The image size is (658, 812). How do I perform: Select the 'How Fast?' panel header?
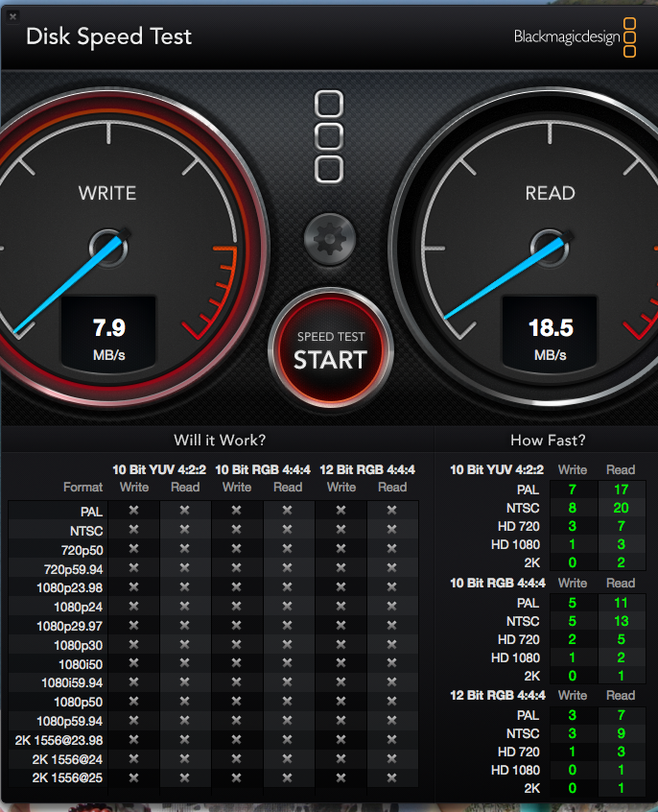coord(548,441)
